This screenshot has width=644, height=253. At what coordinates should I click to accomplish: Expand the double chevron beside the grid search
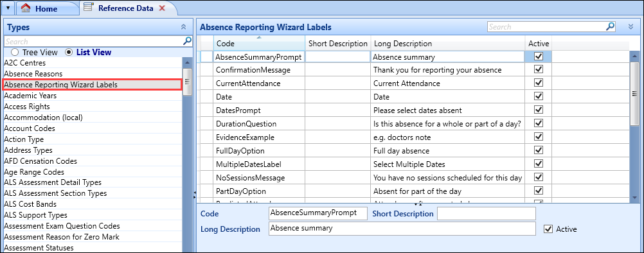point(631,27)
